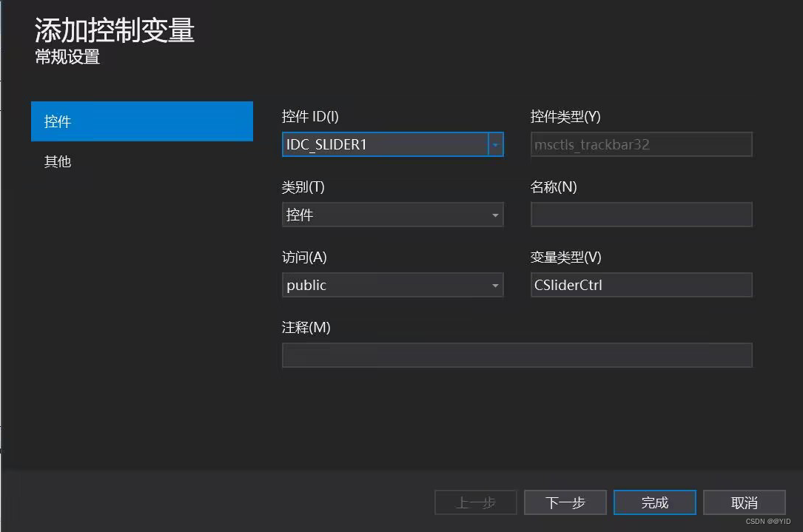This screenshot has height=532, width=803.
Task: Click the 下一步 button
Action: click(565, 502)
